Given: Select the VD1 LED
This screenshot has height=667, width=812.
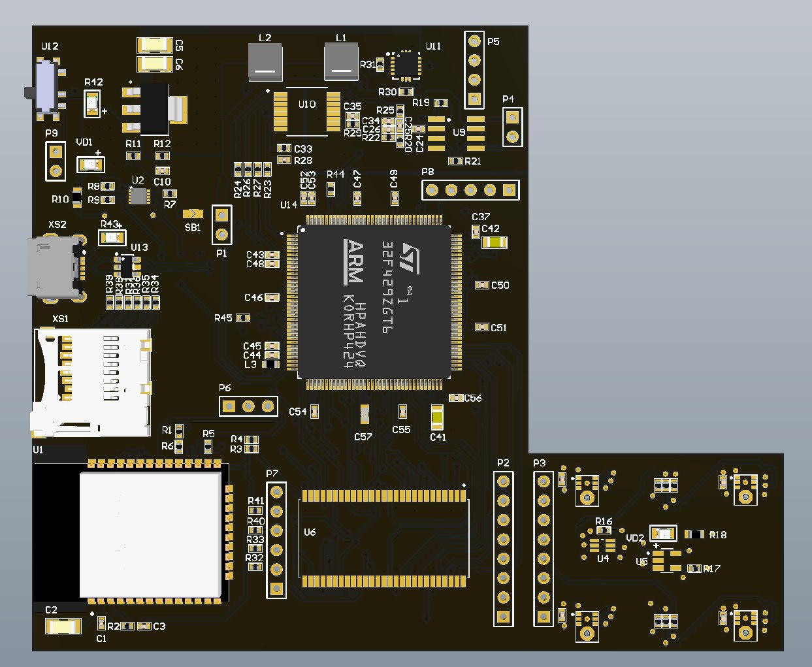Looking at the screenshot, I should pyautogui.click(x=90, y=163).
